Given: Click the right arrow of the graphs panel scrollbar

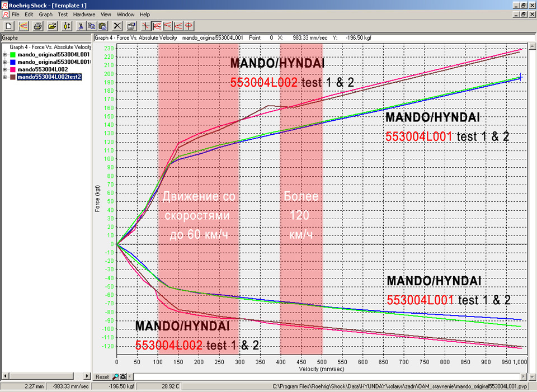Looking at the screenshot, I should pyautogui.click(x=87, y=376).
